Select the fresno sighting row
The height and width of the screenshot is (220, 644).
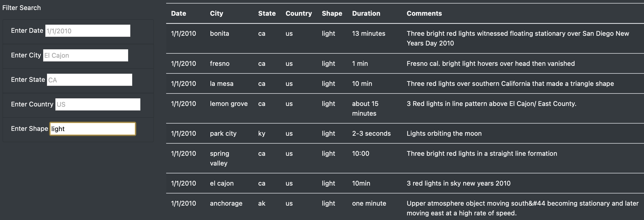point(326,63)
